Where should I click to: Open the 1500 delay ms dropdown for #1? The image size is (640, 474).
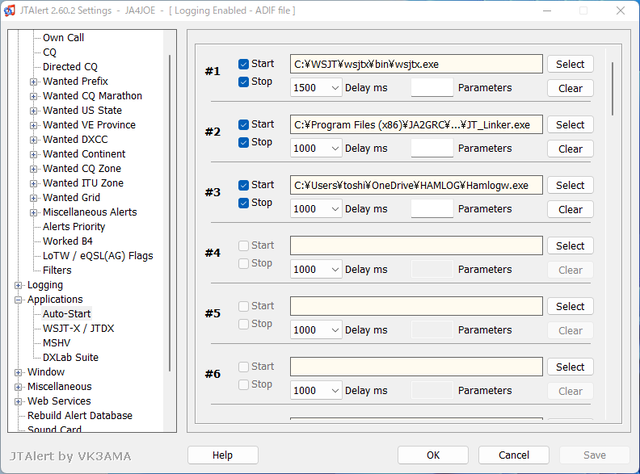click(316, 88)
